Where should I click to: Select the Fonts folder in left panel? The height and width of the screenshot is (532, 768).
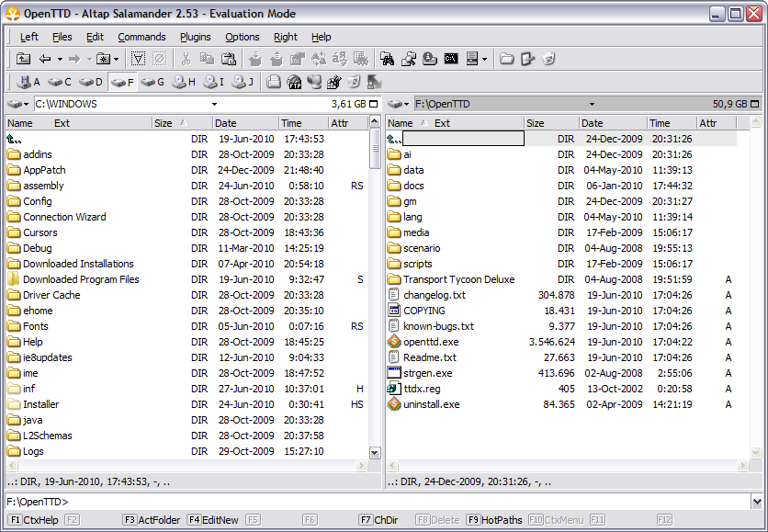click(x=28, y=326)
